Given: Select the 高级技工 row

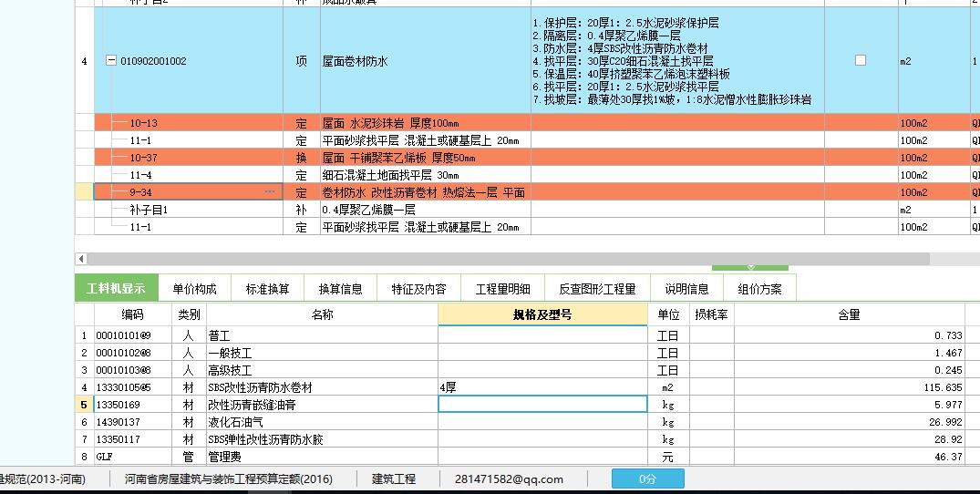Looking at the screenshot, I should point(521,370).
